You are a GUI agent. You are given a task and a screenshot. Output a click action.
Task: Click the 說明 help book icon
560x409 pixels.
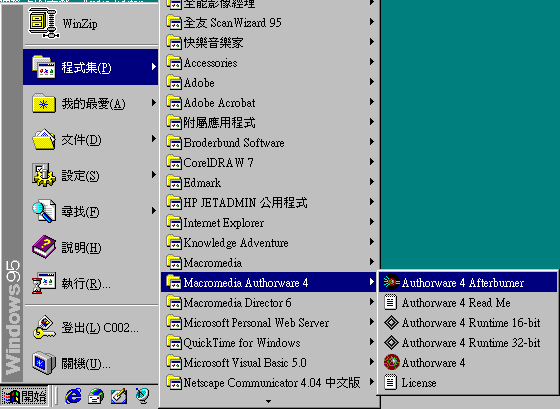point(44,247)
